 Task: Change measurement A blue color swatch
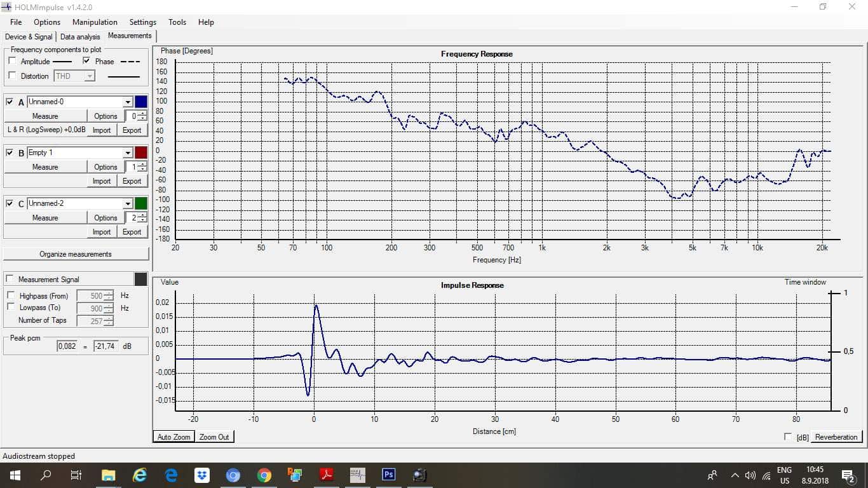tap(141, 102)
